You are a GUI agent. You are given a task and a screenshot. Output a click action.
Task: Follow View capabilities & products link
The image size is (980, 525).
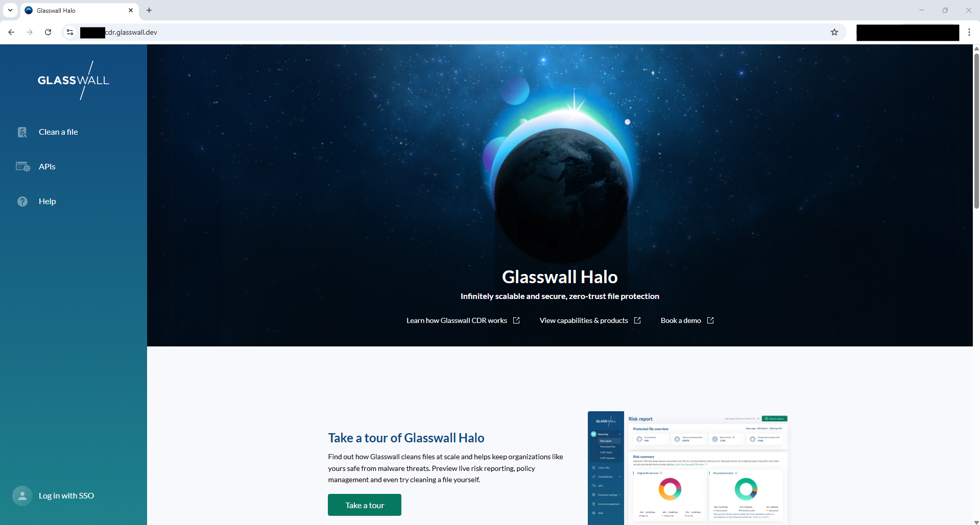click(x=584, y=320)
